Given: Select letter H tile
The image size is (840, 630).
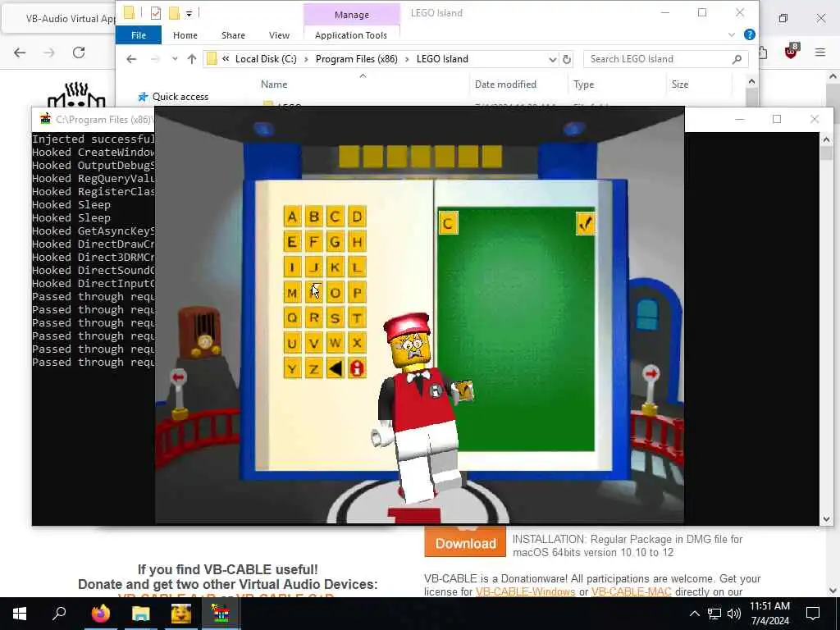Looking at the screenshot, I should point(357,242).
